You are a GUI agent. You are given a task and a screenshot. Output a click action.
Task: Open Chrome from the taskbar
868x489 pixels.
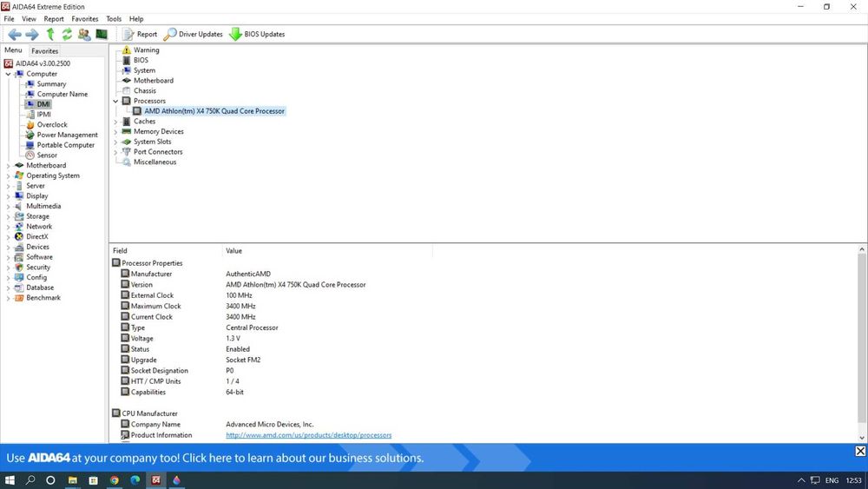click(114, 480)
